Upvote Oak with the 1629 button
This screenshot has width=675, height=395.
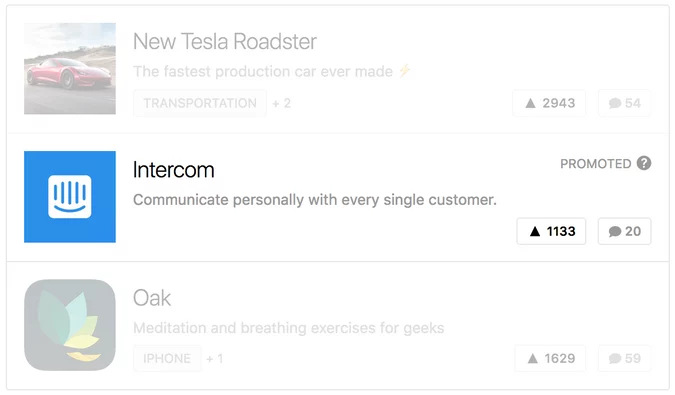tap(550, 358)
